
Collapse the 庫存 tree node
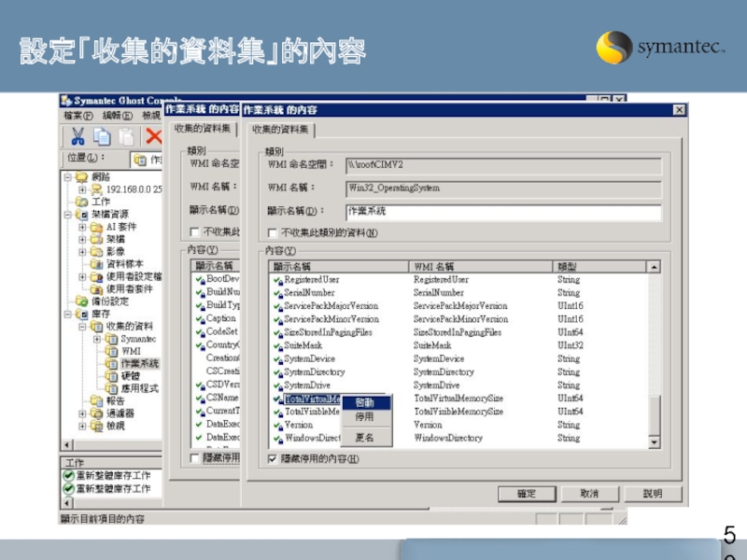point(67,314)
